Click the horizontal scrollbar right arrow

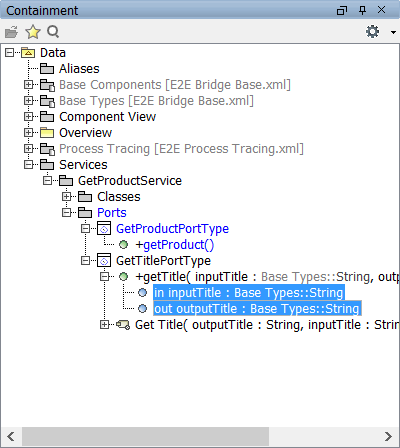click(389, 437)
